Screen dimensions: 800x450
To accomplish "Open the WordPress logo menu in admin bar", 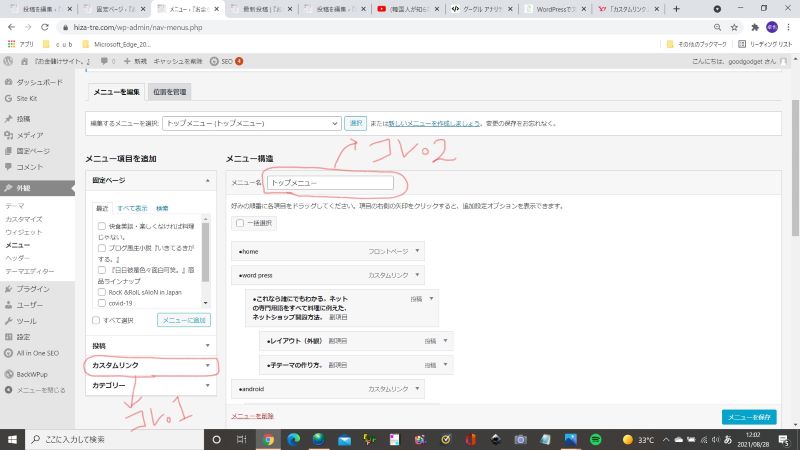I will tap(8, 61).
